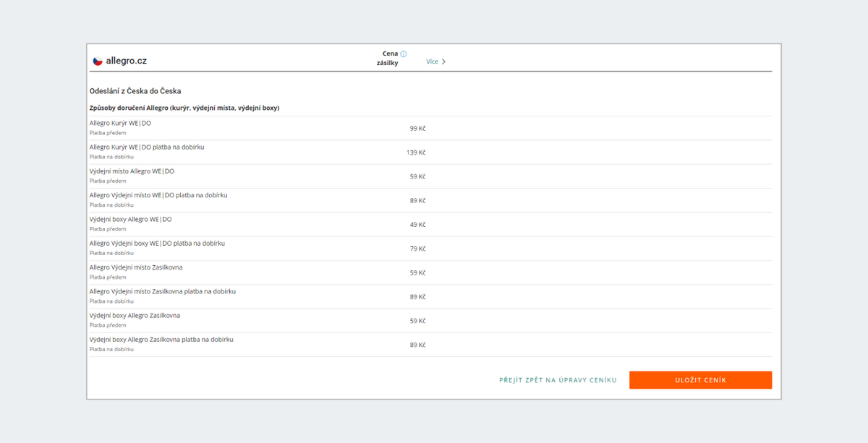Click the 99 Kč price value
The height and width of the screenshot is (443, 868).
pyautogui.click(x=417, y=128)
